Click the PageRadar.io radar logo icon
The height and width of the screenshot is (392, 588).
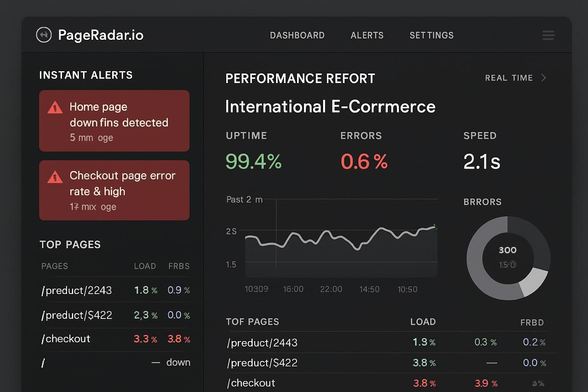coord(44,35)
